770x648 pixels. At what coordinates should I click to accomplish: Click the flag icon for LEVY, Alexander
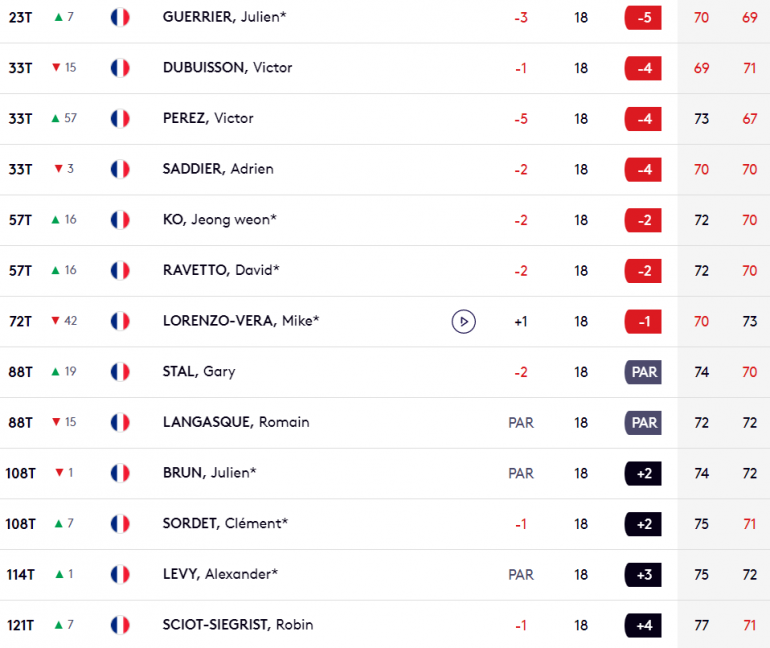tap(120, 574)
